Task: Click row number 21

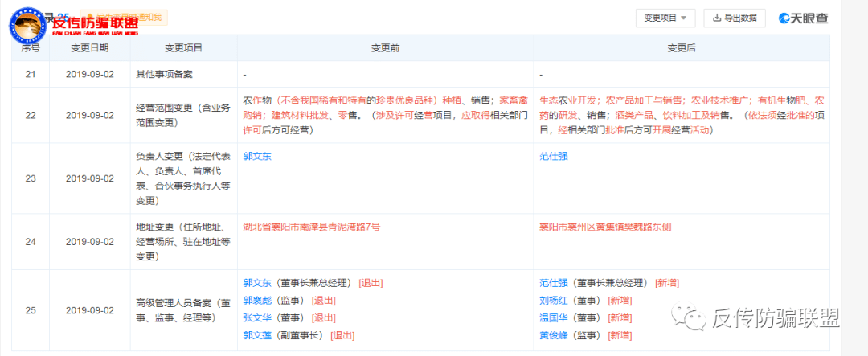Action: [31, 74]
